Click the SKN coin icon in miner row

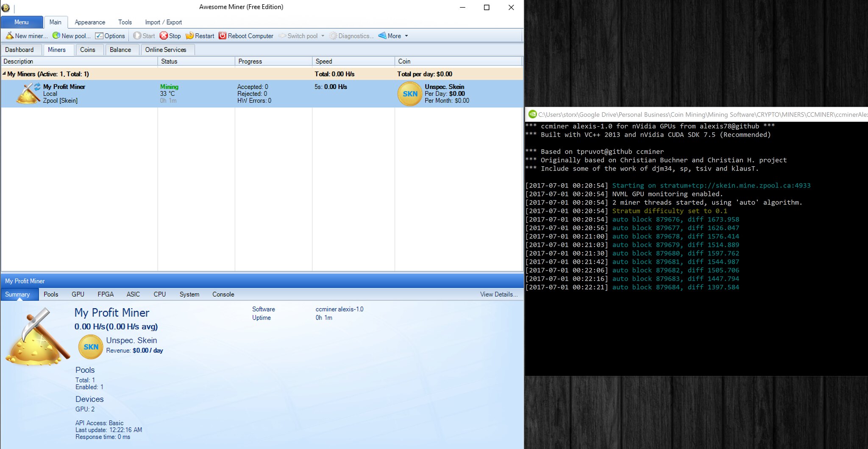(409, 94)
